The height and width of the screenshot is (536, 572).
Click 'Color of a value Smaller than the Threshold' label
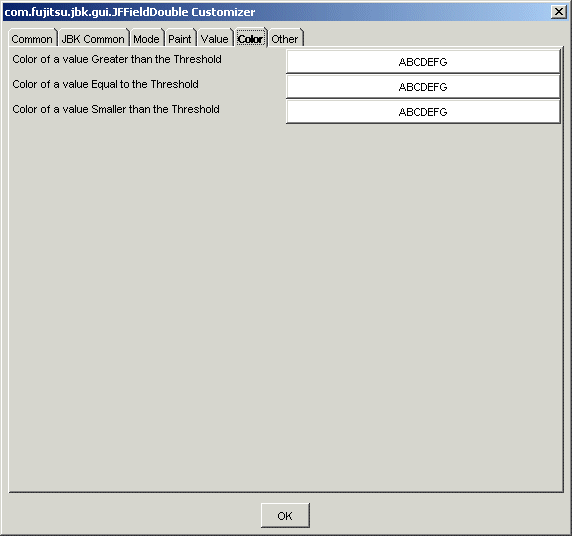click(x=116, y=109)
